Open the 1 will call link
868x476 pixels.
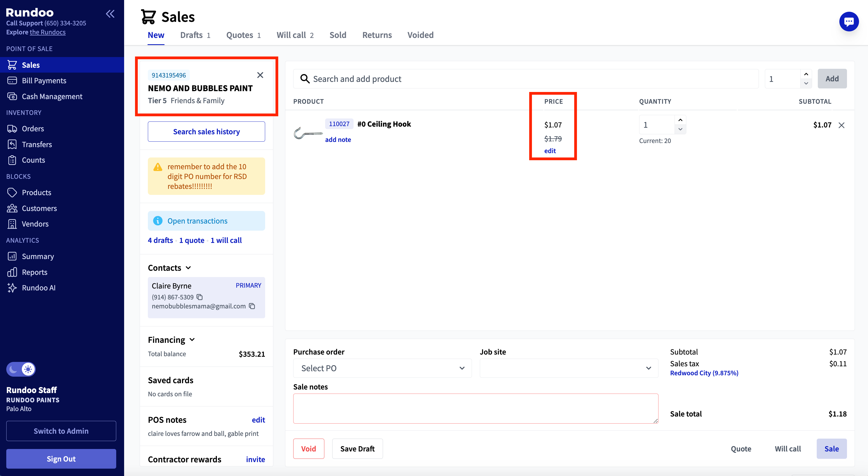click(x=226, y=240)
